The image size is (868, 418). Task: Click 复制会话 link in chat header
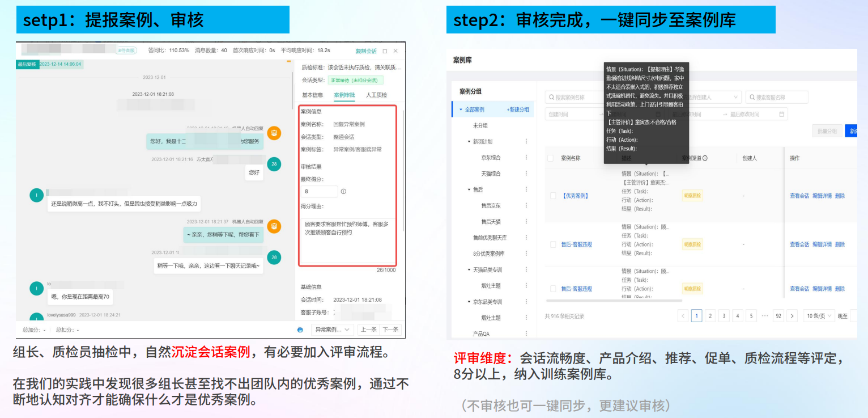pyautogui.click(x=366, y=51)
